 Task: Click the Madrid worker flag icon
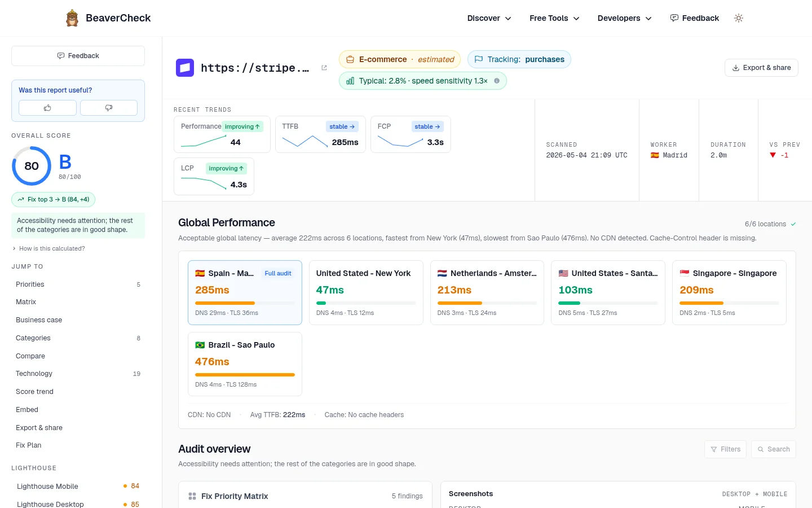click(x=655, y=155)
